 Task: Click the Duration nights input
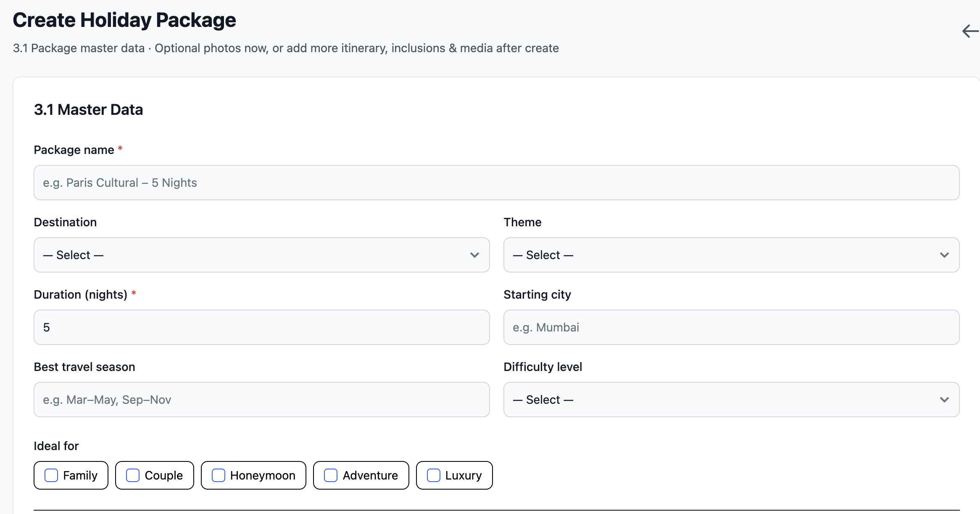[x=261, y=327]
